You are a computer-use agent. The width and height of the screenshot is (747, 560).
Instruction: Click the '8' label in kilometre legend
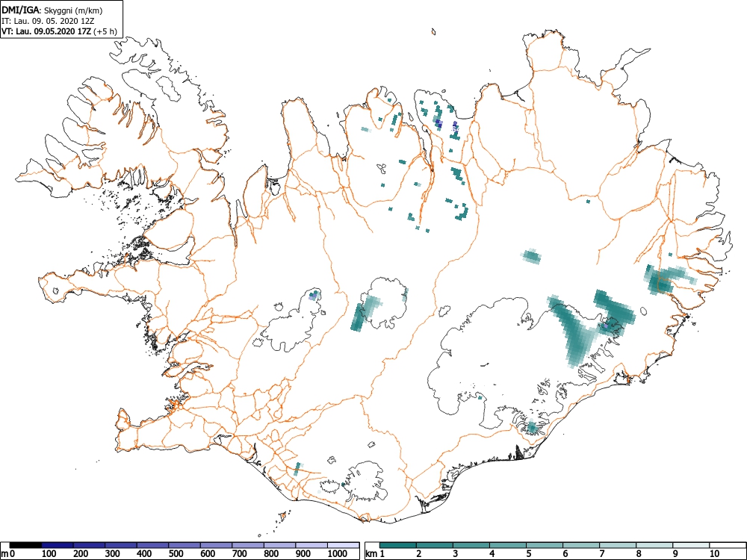(x=639, y=554)
